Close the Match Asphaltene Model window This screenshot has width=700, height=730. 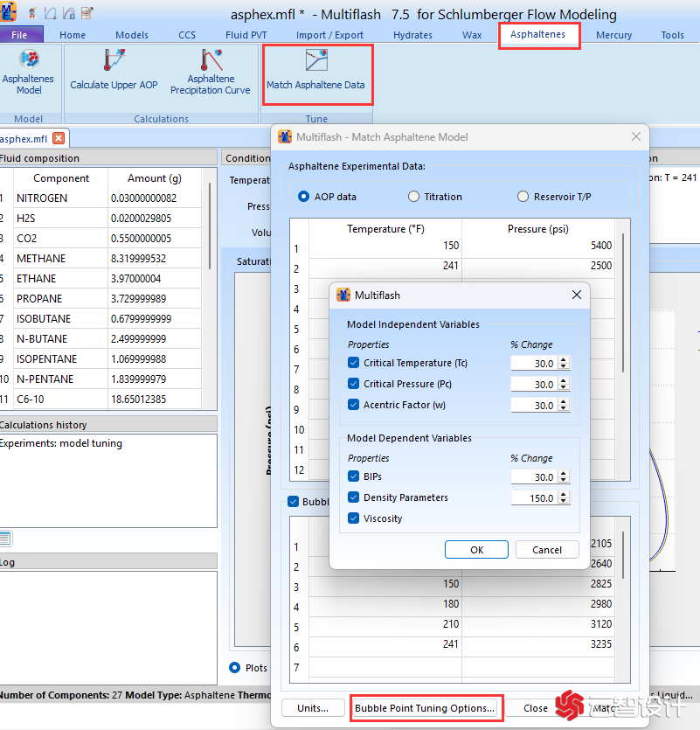(636, 136)
